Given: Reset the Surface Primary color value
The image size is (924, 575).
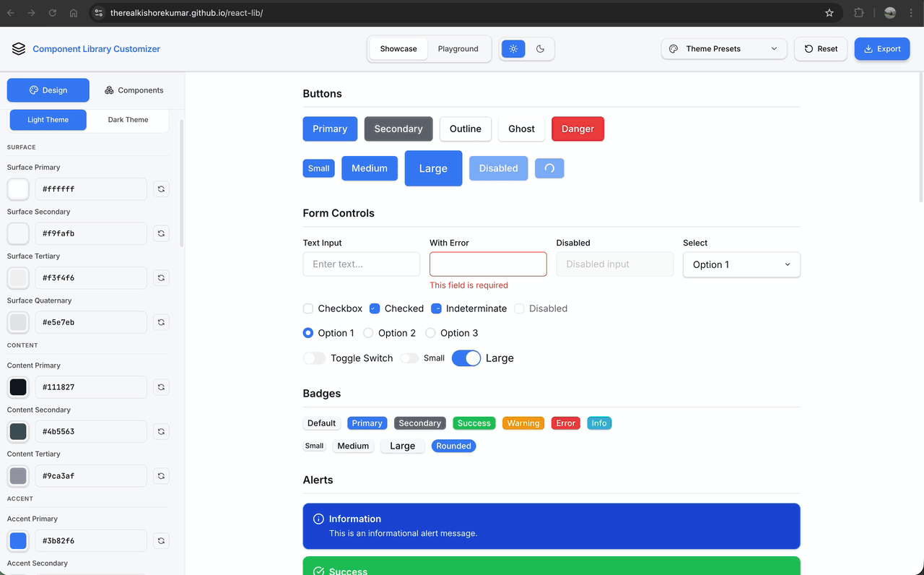Looking at the screenshot, I should [x=161, y=189].
